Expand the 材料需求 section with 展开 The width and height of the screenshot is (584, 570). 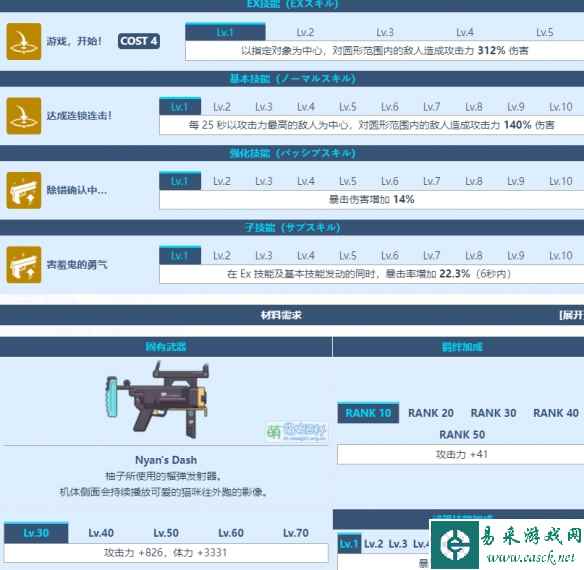[571, 315]
